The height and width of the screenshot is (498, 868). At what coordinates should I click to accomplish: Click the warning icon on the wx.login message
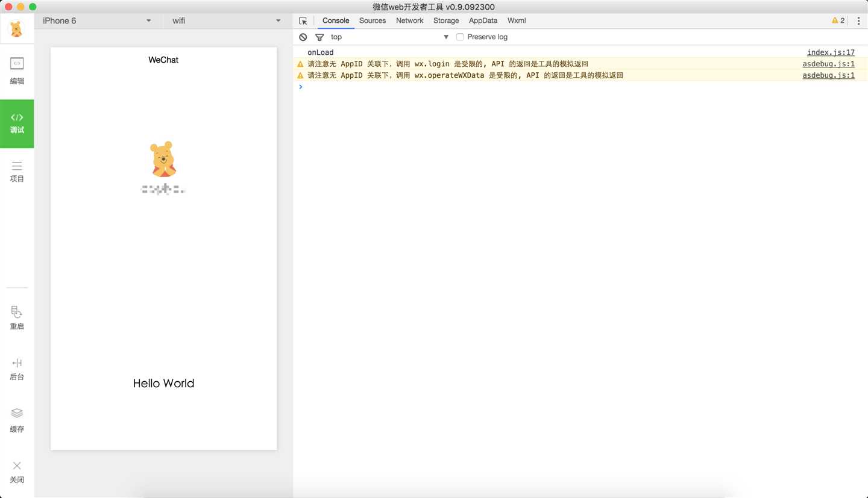300,64
